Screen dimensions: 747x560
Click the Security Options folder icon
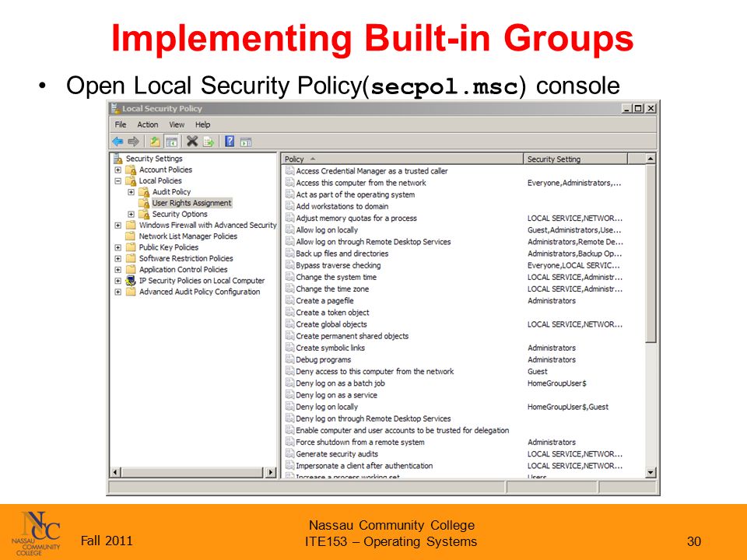point(144,215)
